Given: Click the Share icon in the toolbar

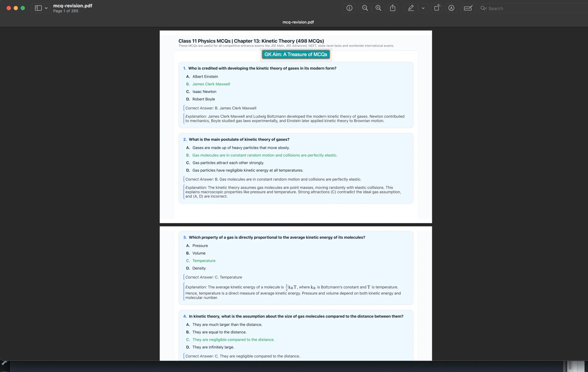Looking at the screenshot, I should (x=392, y=8).
